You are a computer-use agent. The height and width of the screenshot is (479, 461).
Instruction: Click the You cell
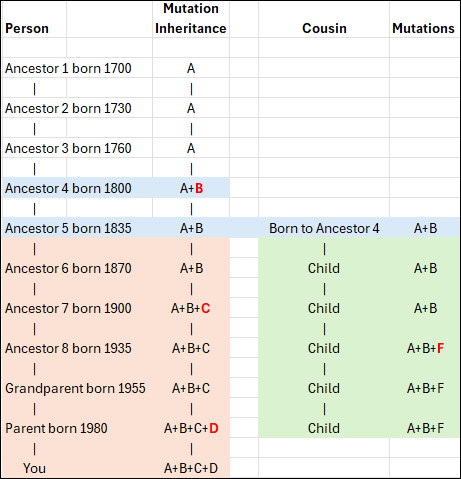pyautogui.click(x=34, y=468)
